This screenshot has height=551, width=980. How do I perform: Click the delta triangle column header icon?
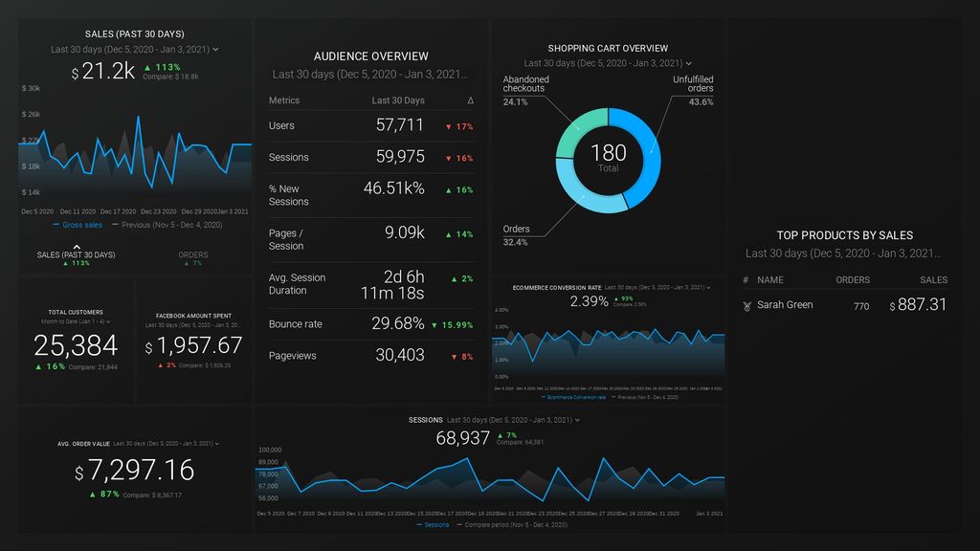coord(471,100)
